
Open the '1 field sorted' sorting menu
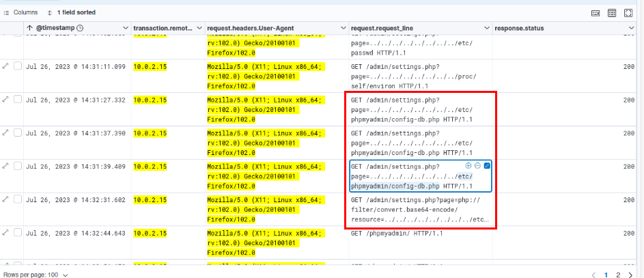click(72, 13)
